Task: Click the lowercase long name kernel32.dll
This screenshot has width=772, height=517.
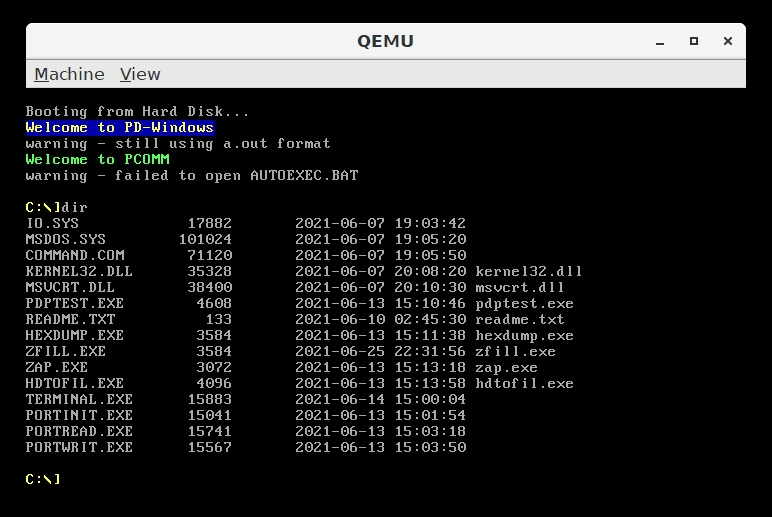Action: point(529,272)
